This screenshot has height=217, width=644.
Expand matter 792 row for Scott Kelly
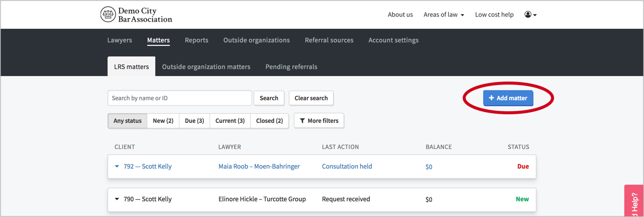(117, 167)
